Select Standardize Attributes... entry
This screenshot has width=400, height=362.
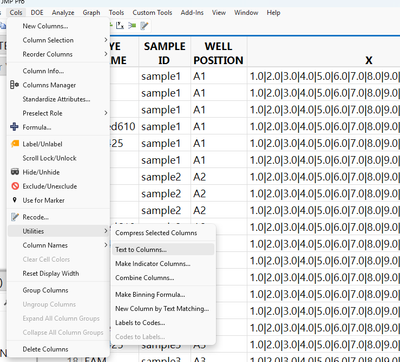click(58, 99)
